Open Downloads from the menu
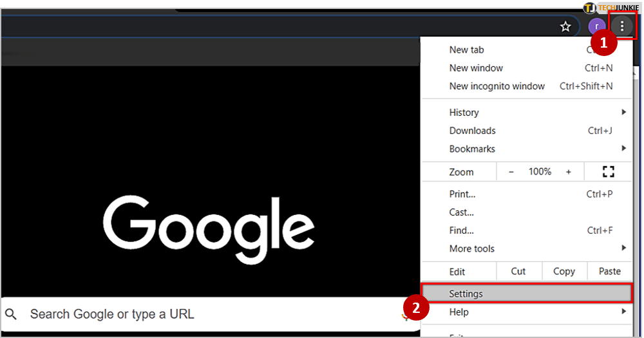 pyautogui.click(x=473, y=131)
